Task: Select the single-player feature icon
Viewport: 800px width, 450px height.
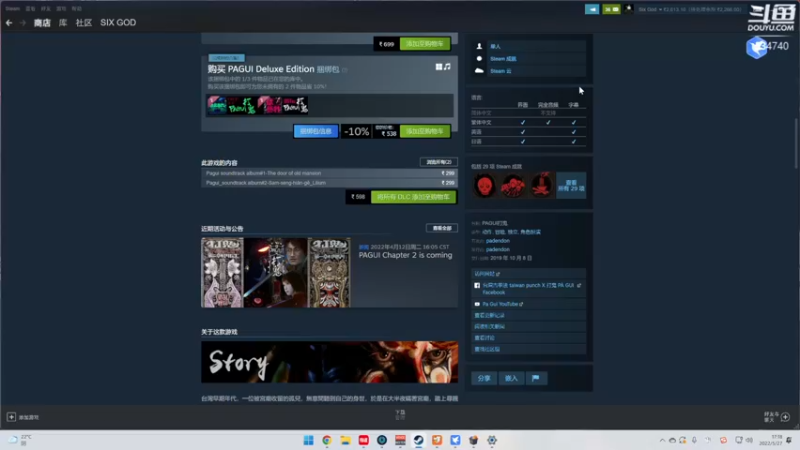Action: tap(479, 46)
